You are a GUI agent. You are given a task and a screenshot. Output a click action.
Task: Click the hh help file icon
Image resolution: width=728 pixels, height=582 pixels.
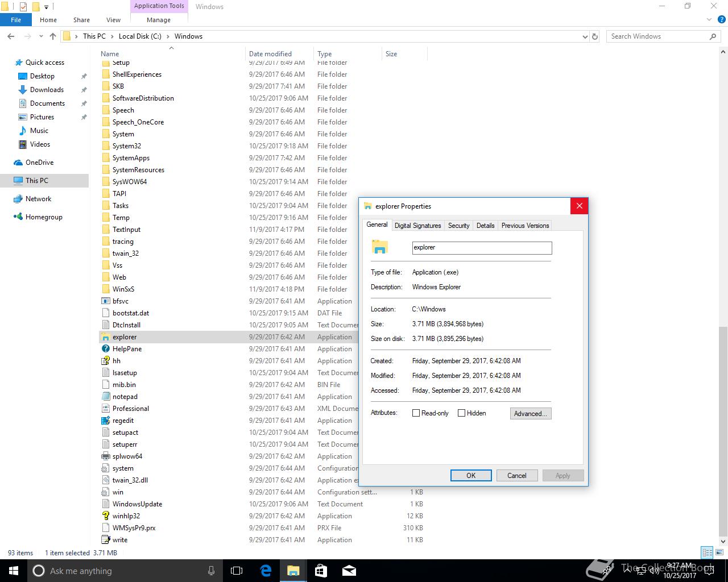pyautogui.click(x=105, y=361)
